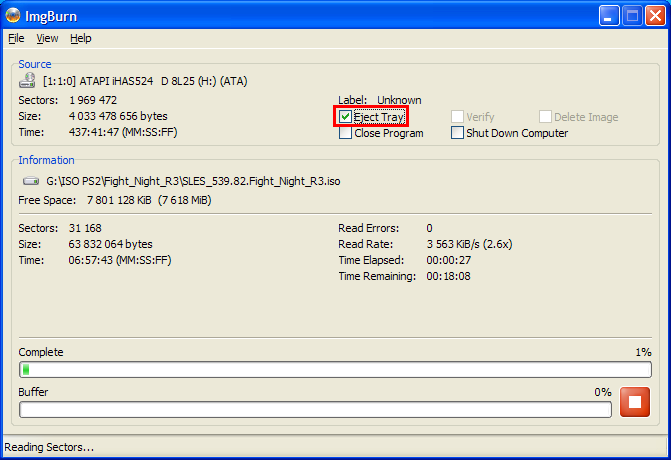Close the ImgBurn window
This screenshot has height=460, width=671.
point(655,16)
